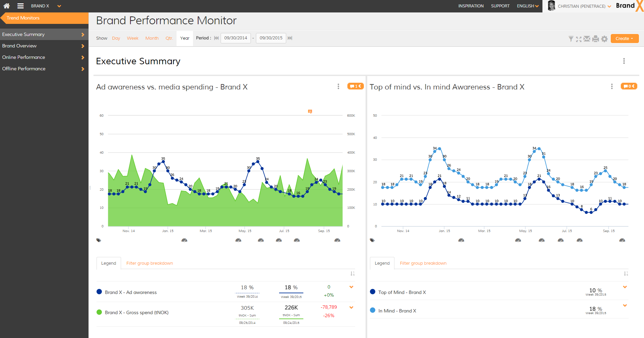This screenshot has width=644, height=338.
Task: Click gauge marker nearest May. 15 under Ad awareness chart
Action: click(238, 240)
